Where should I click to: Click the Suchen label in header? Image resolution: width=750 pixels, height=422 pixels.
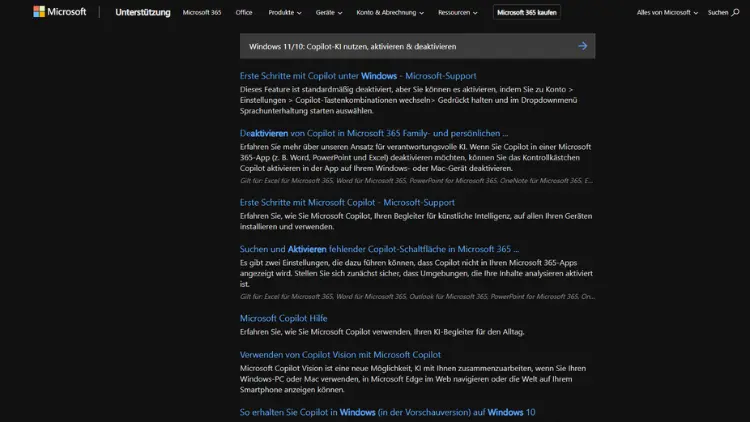pos(717,12)
